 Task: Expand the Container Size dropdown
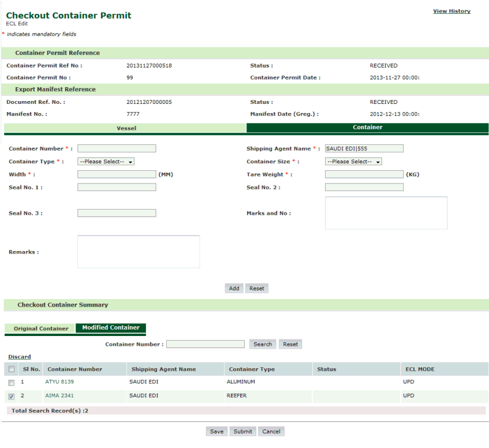[x=353, y=162]
